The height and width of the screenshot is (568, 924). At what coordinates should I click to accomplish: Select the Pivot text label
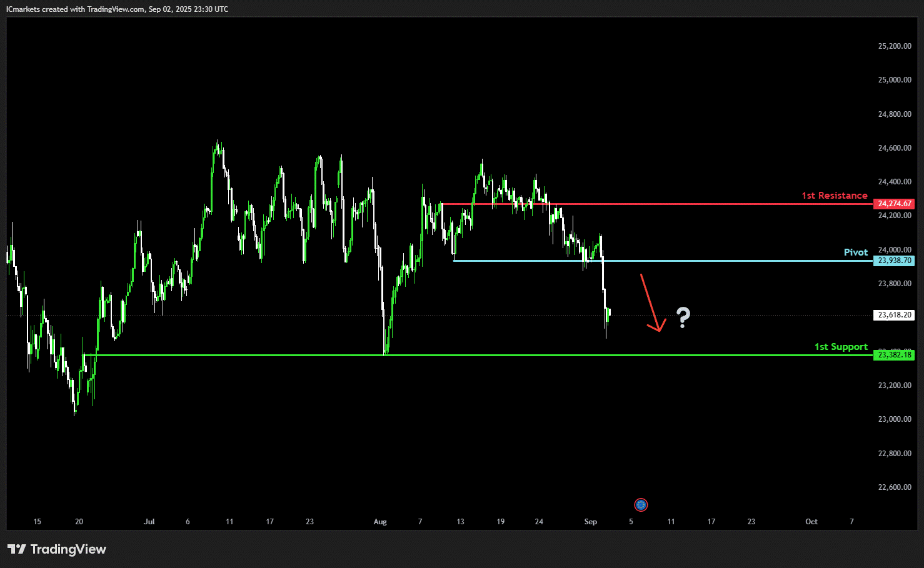(856, 252)
